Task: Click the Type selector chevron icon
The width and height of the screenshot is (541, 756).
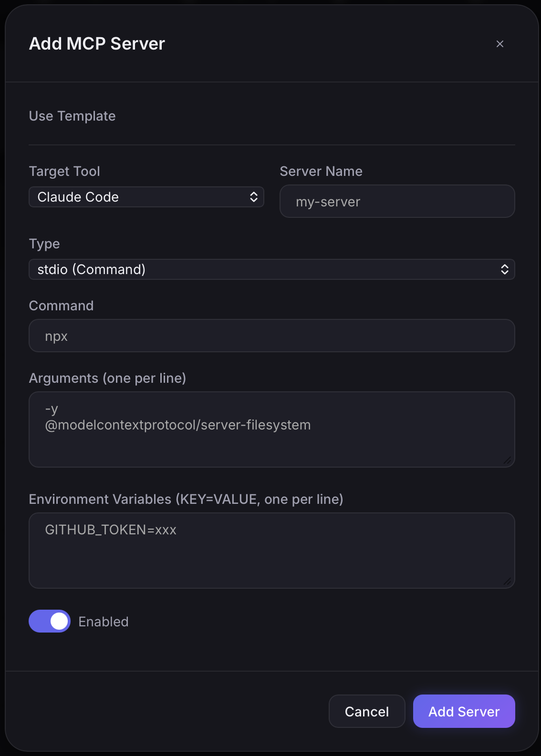Action: (505, 269)
